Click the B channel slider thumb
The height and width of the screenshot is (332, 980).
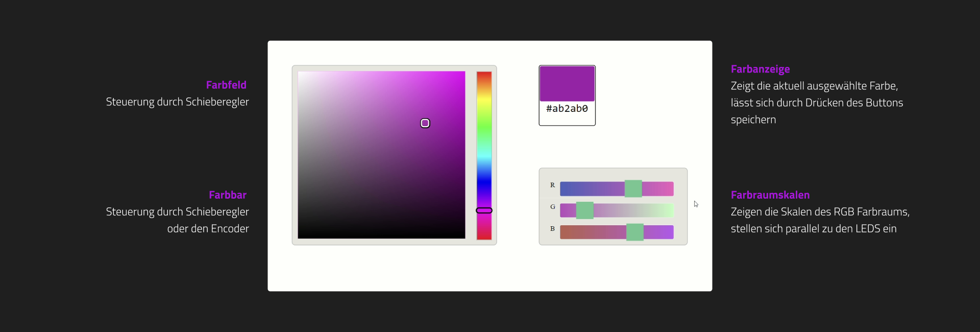click(635, 232)
